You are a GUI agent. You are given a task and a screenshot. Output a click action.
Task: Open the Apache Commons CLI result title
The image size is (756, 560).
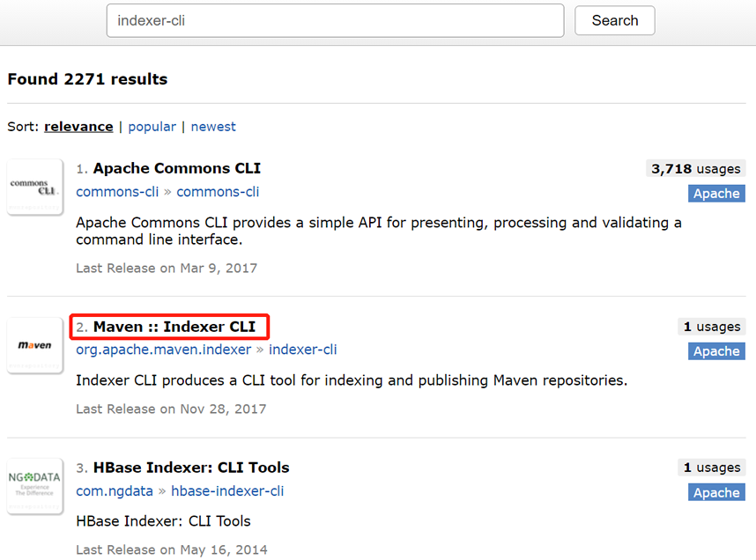click(176, 168)
